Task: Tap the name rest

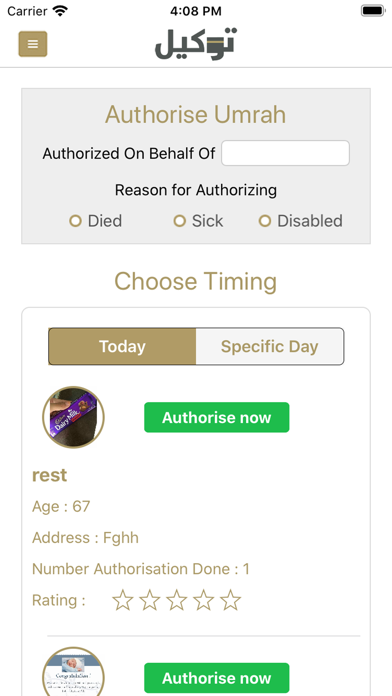Action: (x=49, y=475)
